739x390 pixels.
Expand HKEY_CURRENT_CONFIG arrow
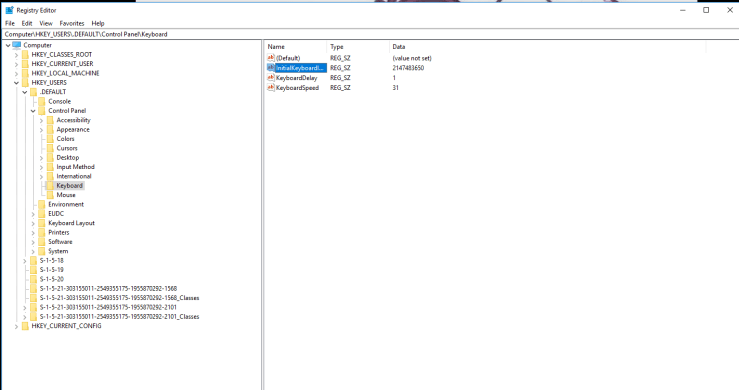[16, 326]
